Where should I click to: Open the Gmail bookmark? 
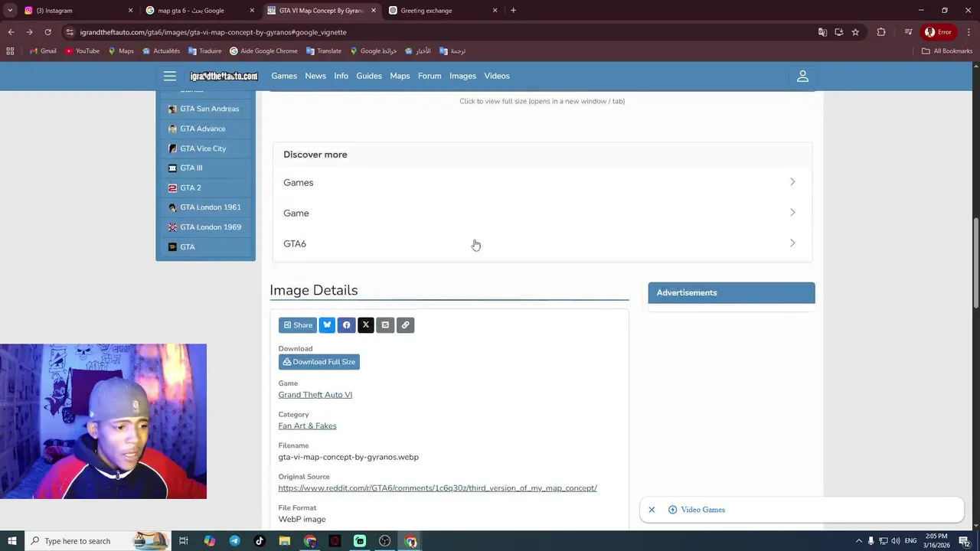43,51
